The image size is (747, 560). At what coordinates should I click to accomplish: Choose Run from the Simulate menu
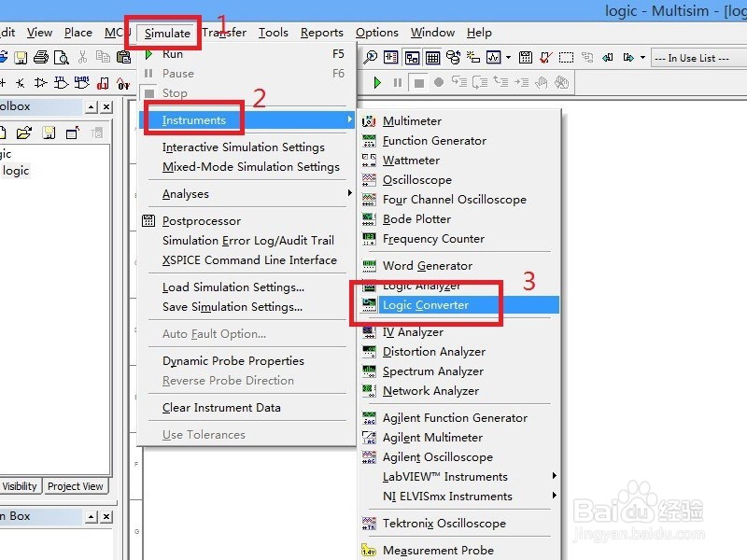click(x=247, y=54)
